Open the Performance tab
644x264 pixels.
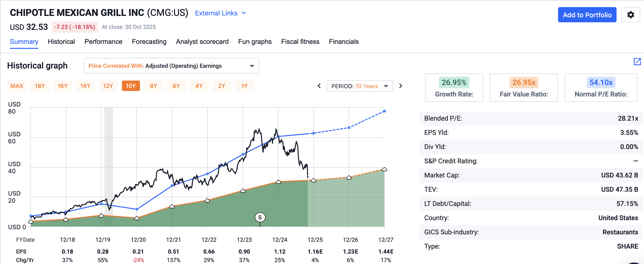103,42
